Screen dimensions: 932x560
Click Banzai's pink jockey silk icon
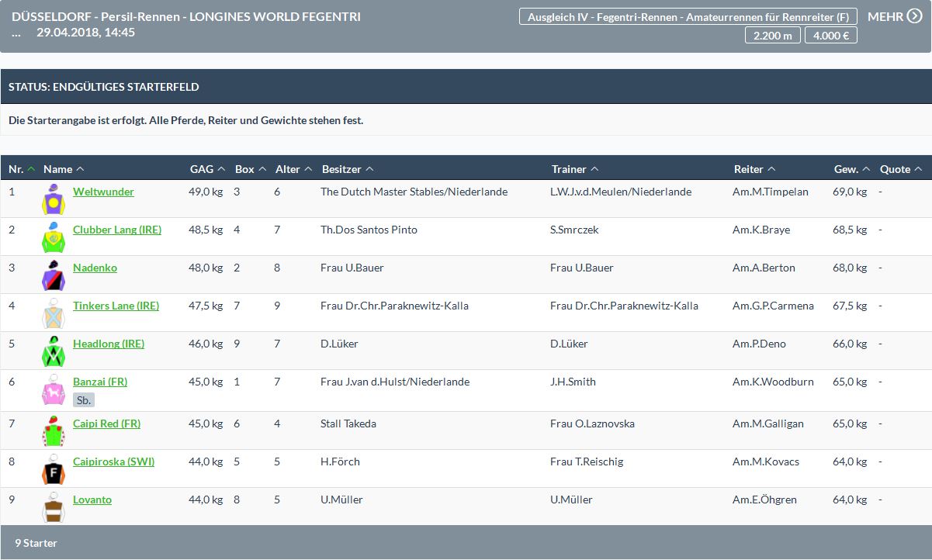click(x=53, y=389)
